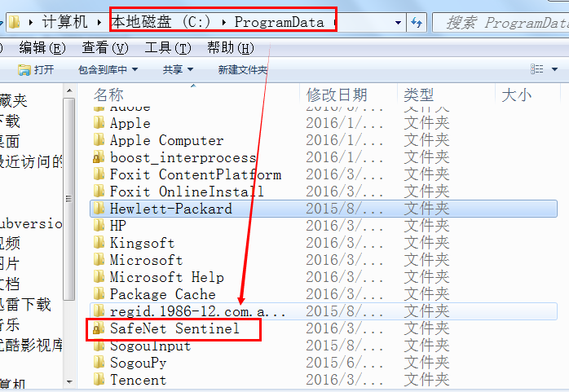This screenshot has width=569, height=392.
Task: Click the regid.1986-12.com.a... folder icon
Action: pyautogui.click(x=99, y=311)
